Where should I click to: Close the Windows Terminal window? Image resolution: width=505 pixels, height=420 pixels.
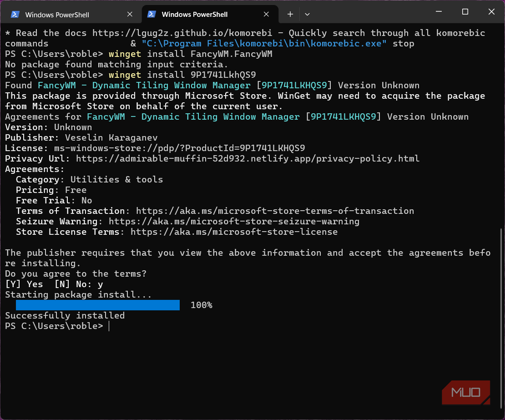(x=491, y=12)
